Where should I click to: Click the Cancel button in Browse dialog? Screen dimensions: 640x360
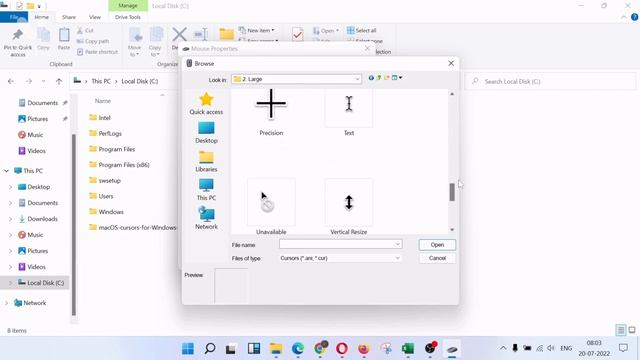437,258
